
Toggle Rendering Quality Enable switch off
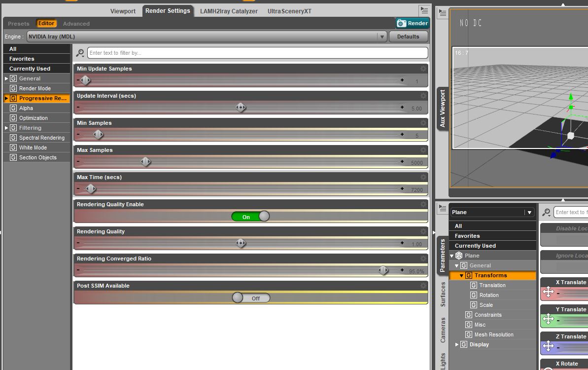click(x=250, y=217)
